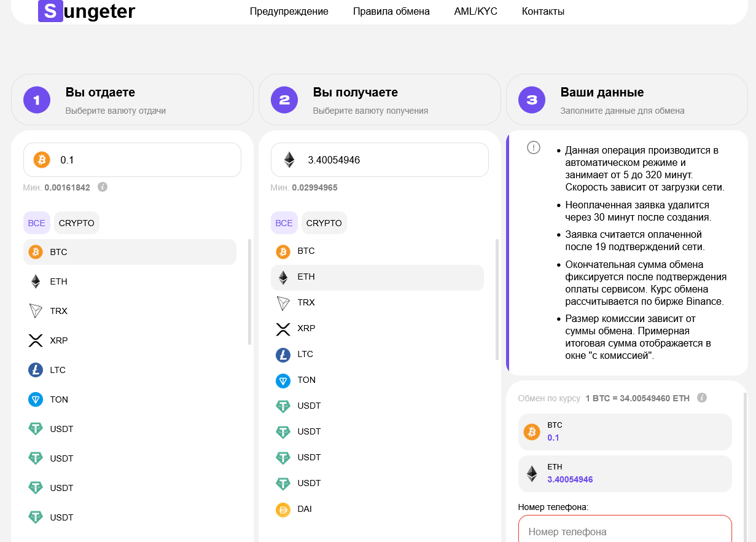756x542 pixels.
Task: Focus the Номер телефона input field
Action: [x=625, y=531]
